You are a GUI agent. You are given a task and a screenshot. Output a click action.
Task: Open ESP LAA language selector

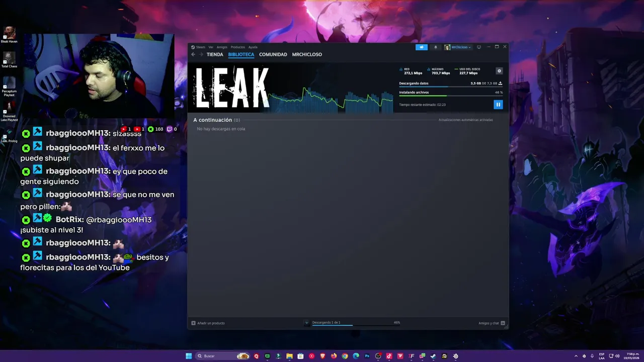coord(602,356)
